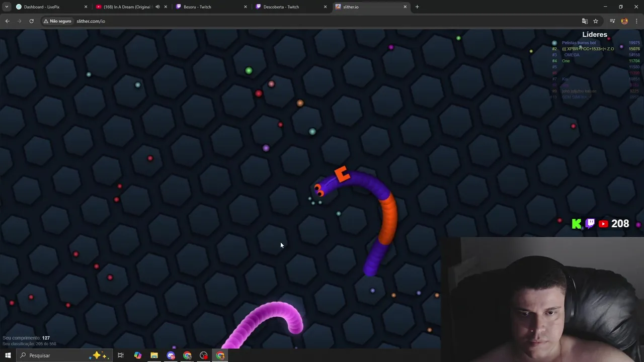Open a new browser tab
The image size is (644, 362).
tap(417, 7)
